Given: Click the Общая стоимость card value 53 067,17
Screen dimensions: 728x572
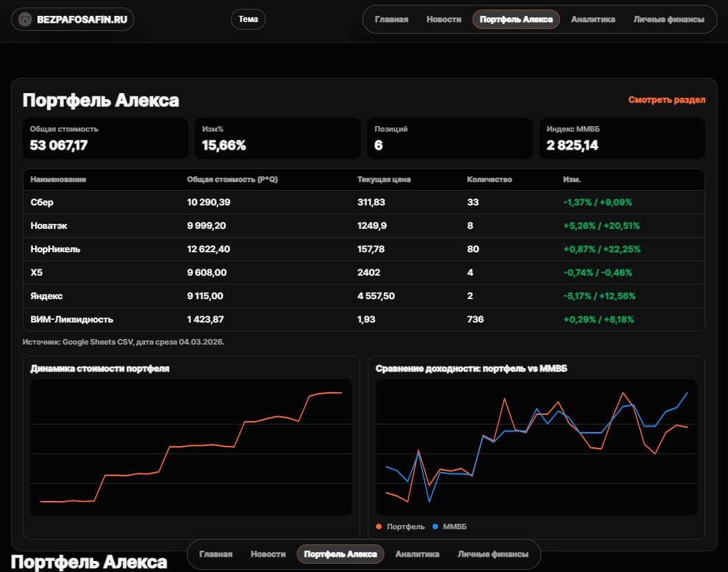Looking at the screenshot, I should [59, 145].
